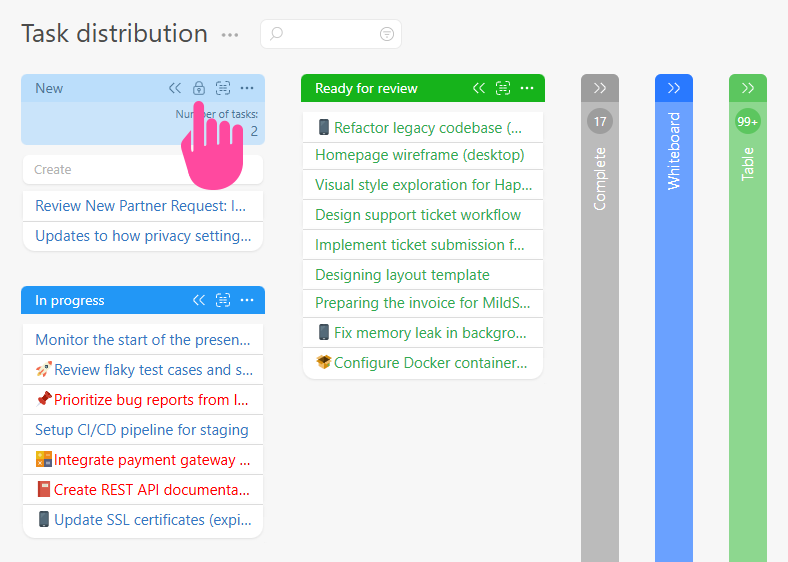Collapse the In progress column
The image size is (788, 562).
coord(199,300)
